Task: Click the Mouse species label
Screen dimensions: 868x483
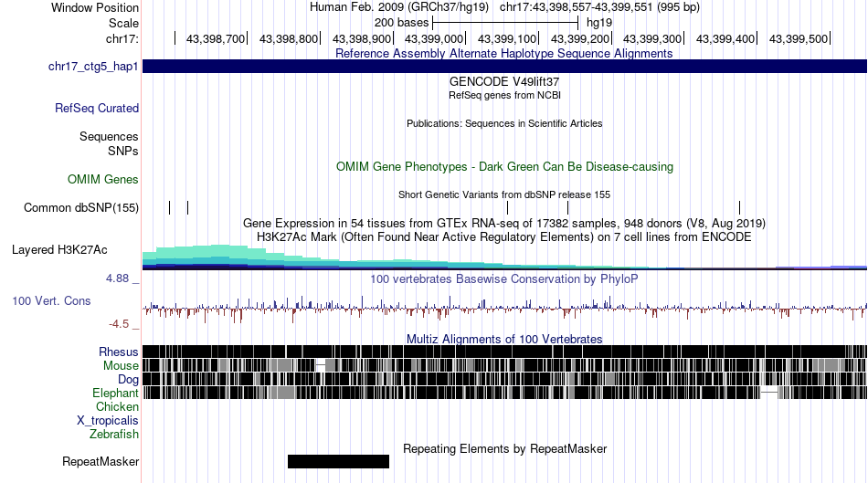Action: [121, 366]
